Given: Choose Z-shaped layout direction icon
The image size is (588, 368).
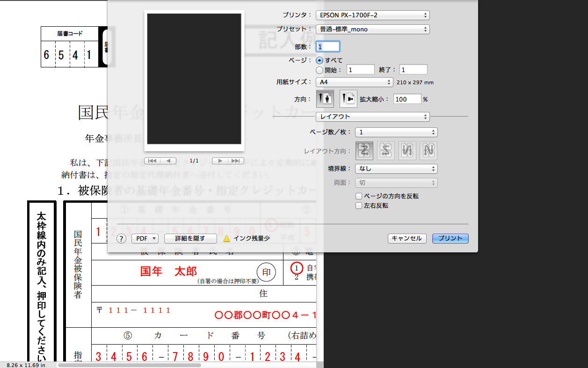Looking at the screenshot, I should [365, 151].
